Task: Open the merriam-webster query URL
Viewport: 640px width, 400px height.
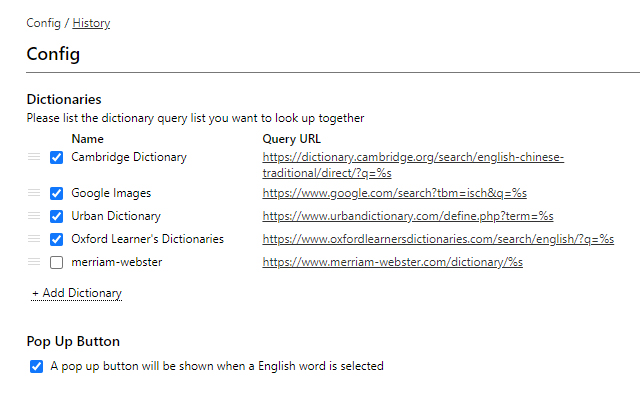Action: 392,262
